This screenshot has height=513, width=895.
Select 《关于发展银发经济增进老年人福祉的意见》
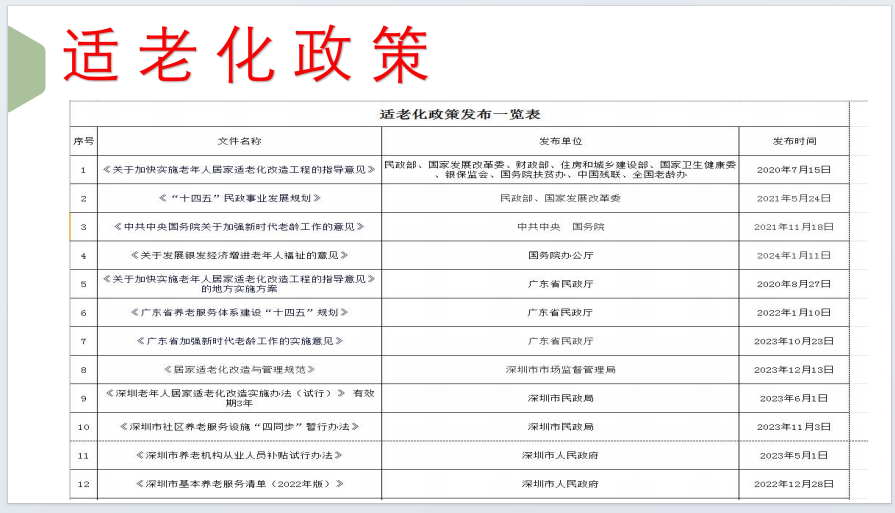coord(239,255)
